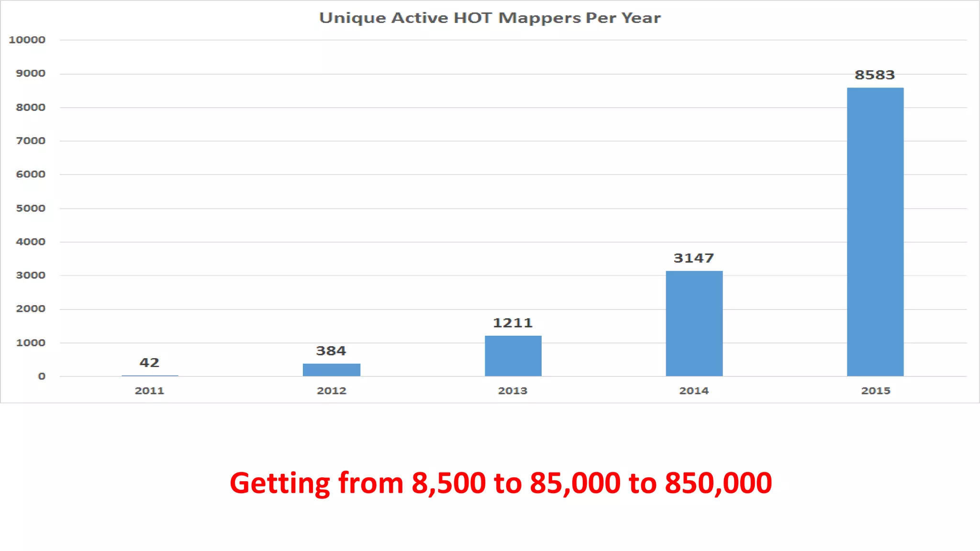Click the x-axis label '2012'

tap(332, 391)
